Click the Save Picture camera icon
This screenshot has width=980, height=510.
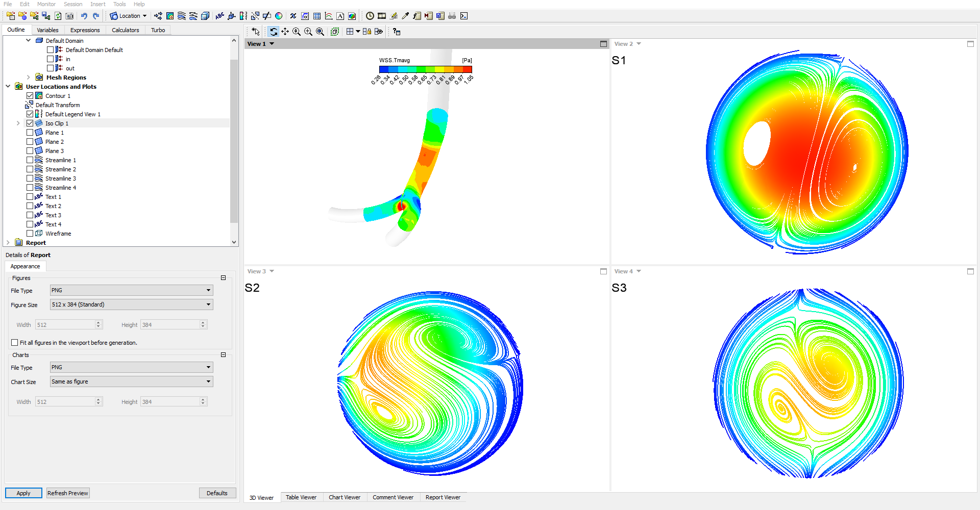click(x=70, y=16)
